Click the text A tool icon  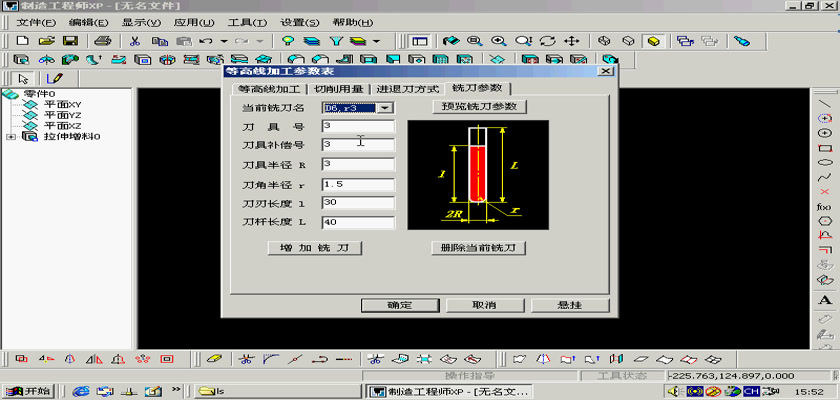(x=825, y=300)
